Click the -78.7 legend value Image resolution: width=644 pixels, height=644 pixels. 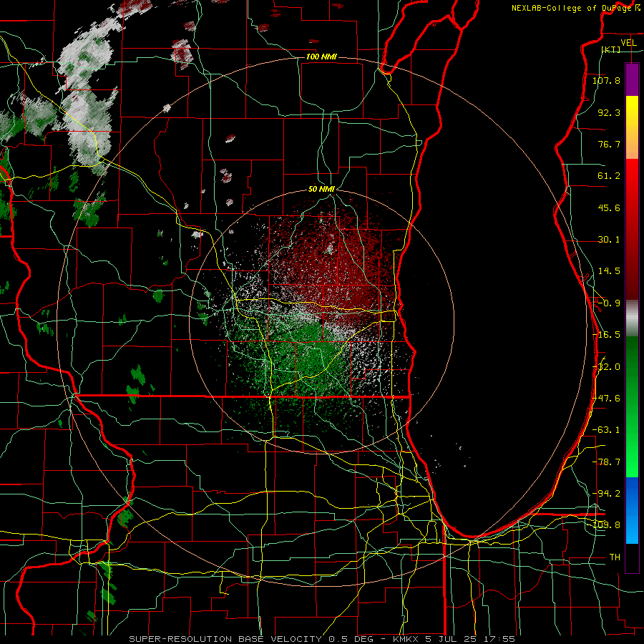click(x=606, y=462)
